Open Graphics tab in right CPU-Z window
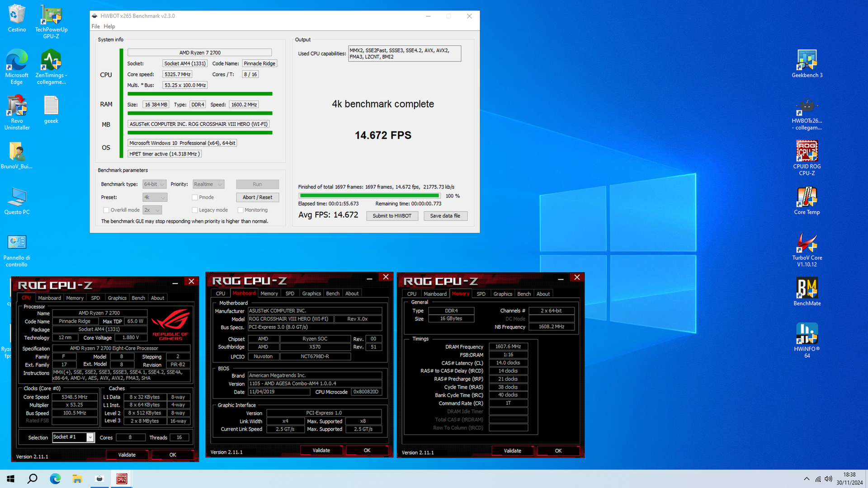Image resolution: width=868 pixels, height=488 pixels. (x=503, y=294)
